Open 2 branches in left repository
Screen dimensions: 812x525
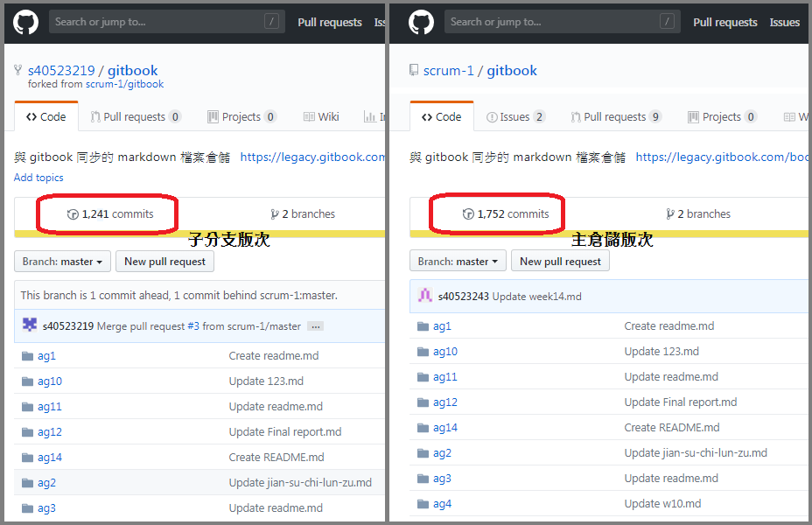pos(303,213)
